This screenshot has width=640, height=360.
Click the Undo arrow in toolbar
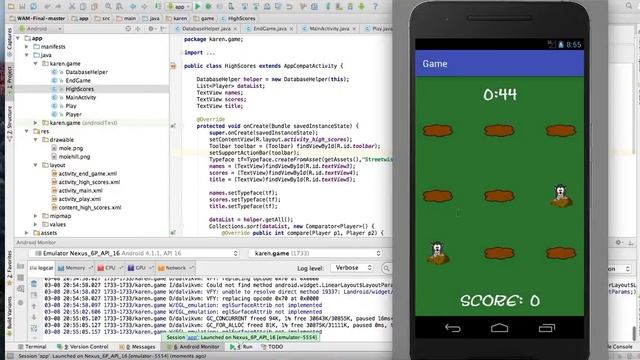coord(47,6)
